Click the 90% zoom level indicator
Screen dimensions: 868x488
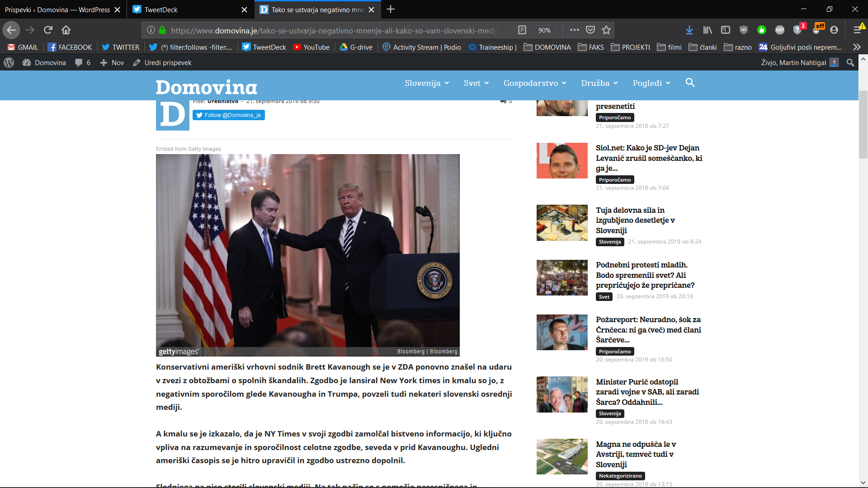[544, 30]
